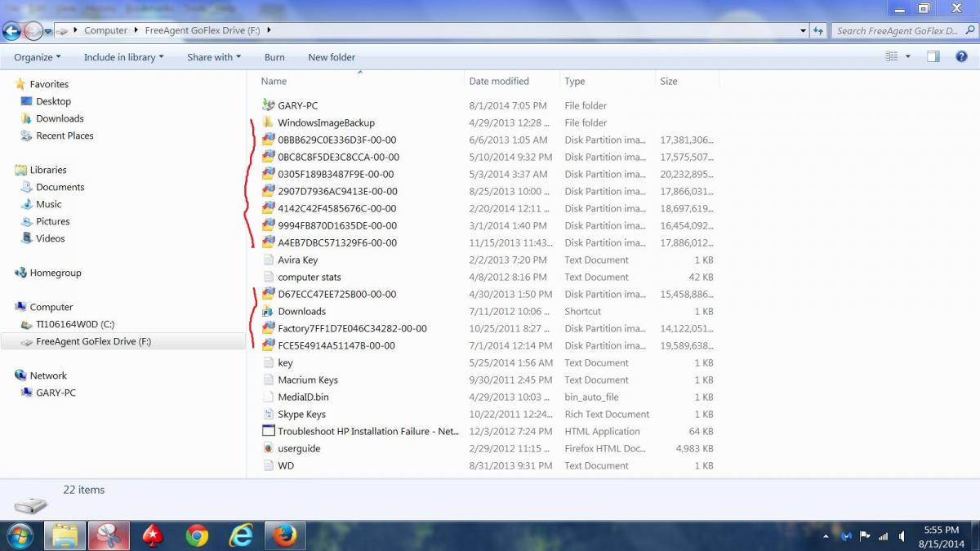Open Firefox from the taskbar
This screenshot has width=980, height=551.
pyautogui.click(x=284, y=535)
